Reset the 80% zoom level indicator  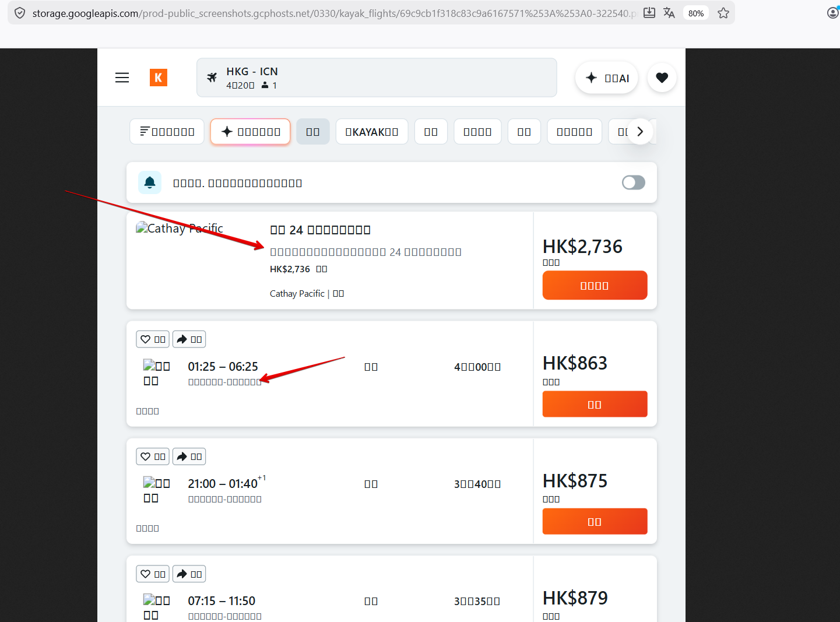(696, 13)
